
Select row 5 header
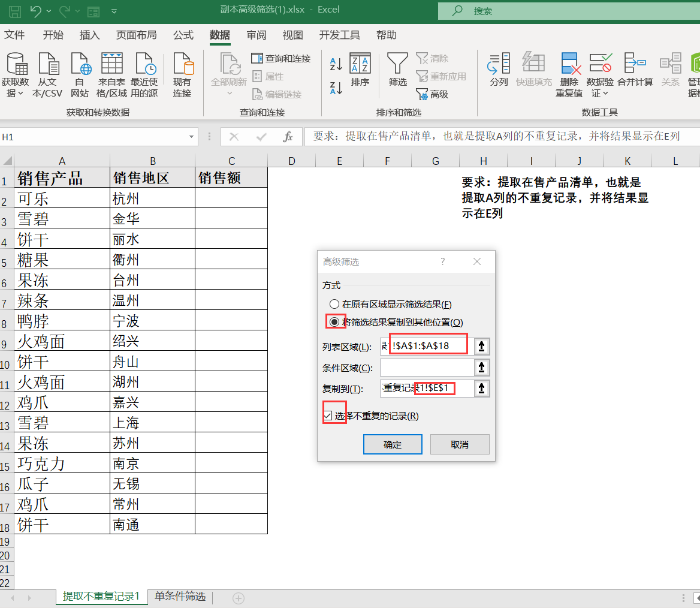coord(7,258)
